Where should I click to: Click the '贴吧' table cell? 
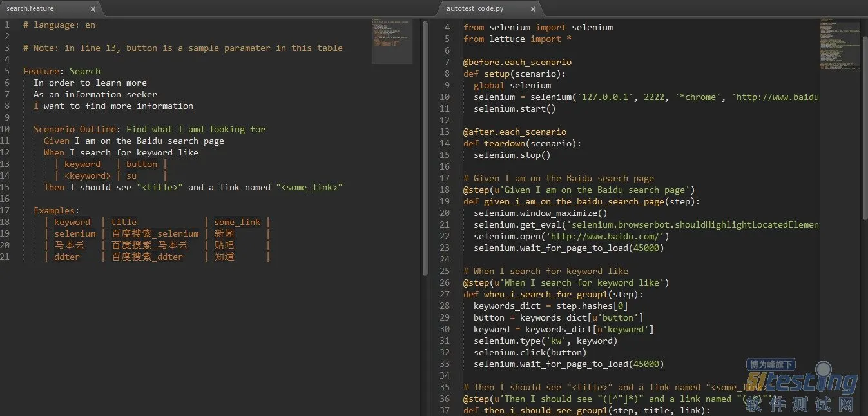pyautogui.click(x=224, y=245)
